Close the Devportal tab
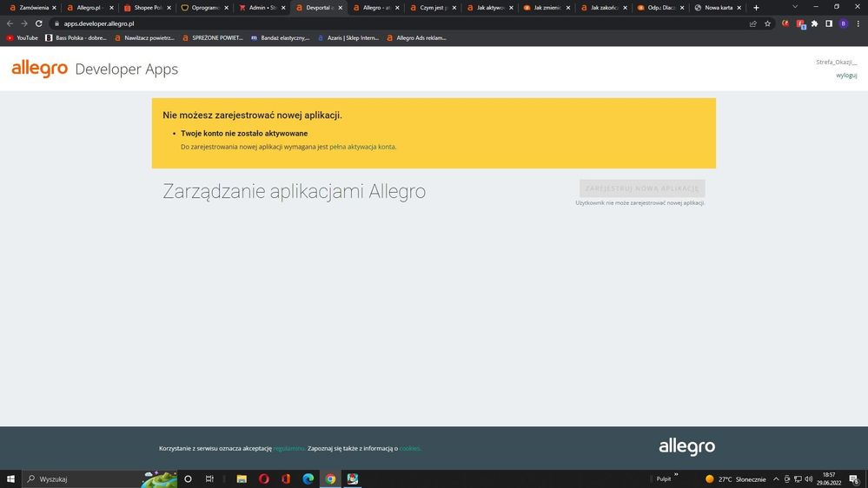 point(341,8)
